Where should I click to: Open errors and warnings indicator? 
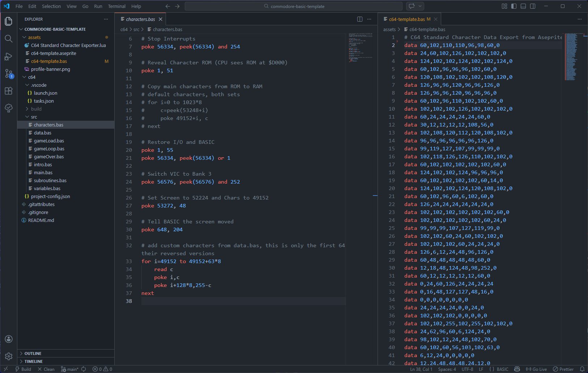[x=102, y=369]
